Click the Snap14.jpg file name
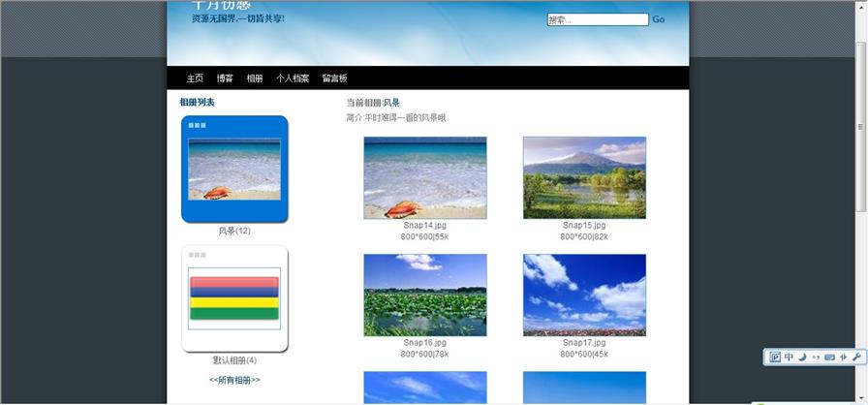 tap(425, 226)
